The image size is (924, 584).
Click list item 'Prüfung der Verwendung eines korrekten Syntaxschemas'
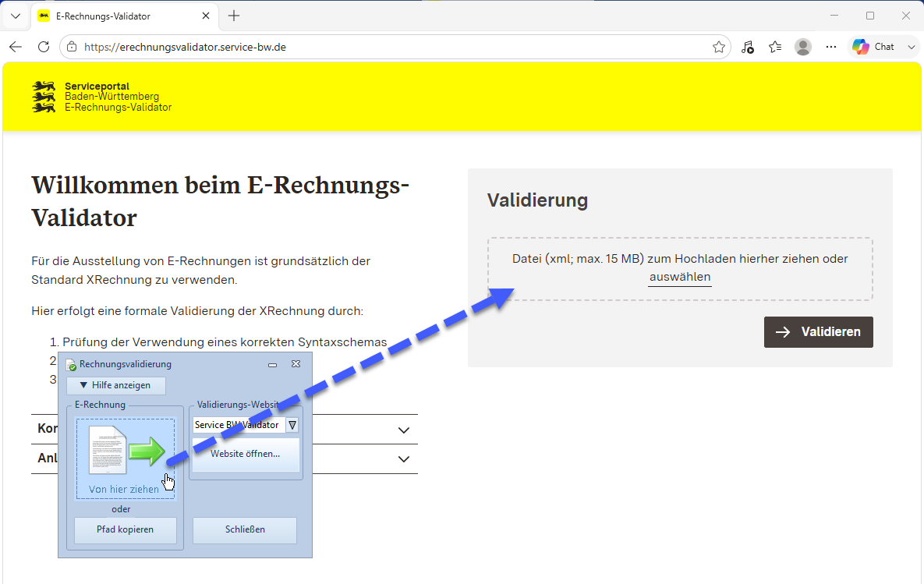[225, 342]
